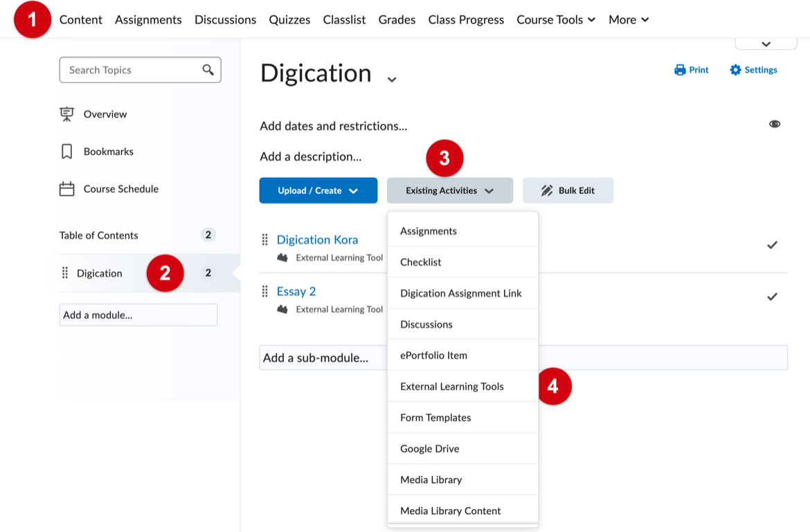Click the Print printer icon
Screen dimensions: 810x532
tap(680, 70)
